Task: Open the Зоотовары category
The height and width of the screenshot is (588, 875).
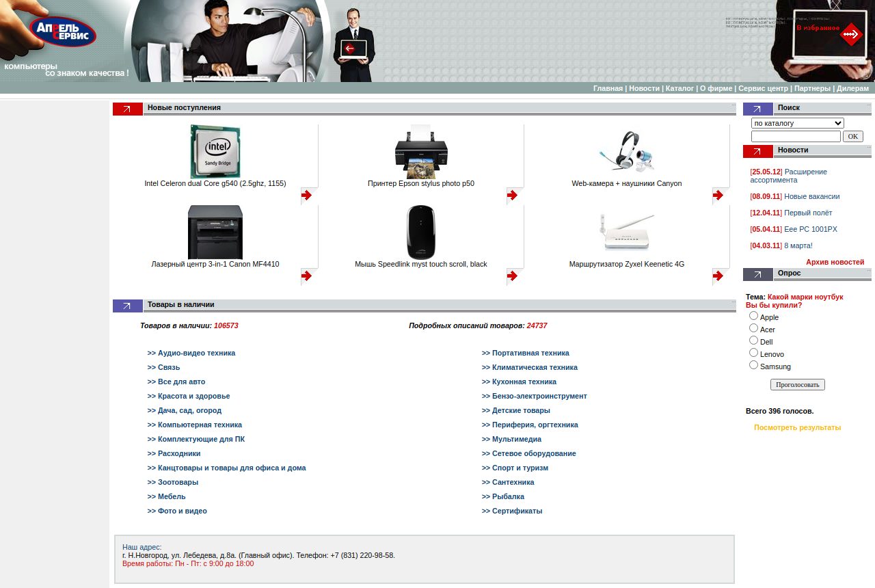Action: (173, 482)
